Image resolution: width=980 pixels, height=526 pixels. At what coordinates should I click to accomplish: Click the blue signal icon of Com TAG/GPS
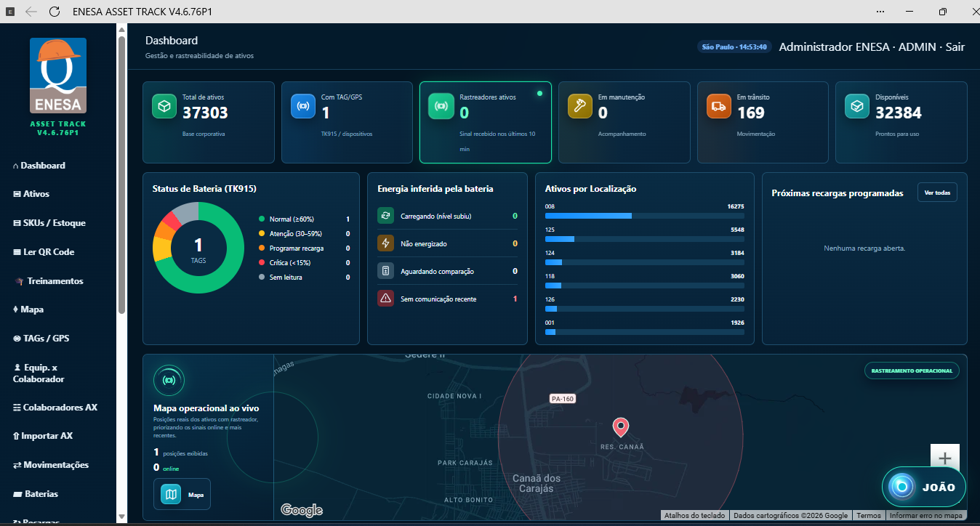click(x=303, y=106)
